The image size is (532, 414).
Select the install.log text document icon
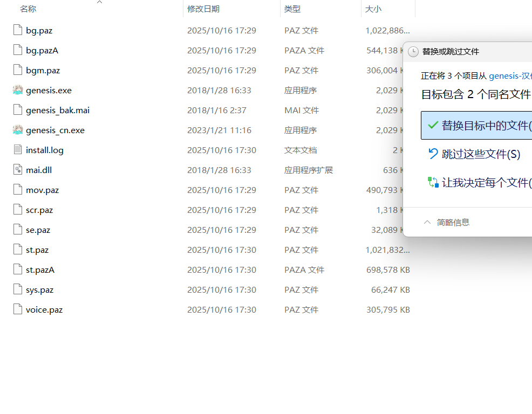click(x=18, y=150)
